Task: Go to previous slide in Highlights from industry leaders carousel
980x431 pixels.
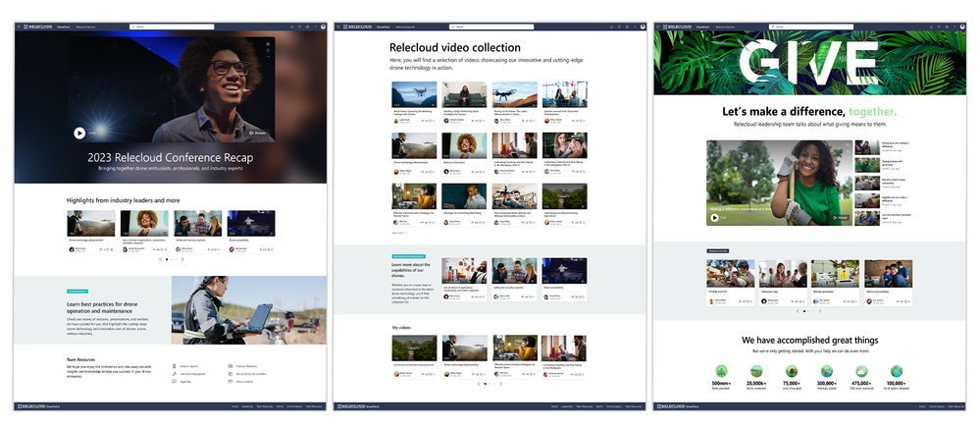Action: coord(160,259)
